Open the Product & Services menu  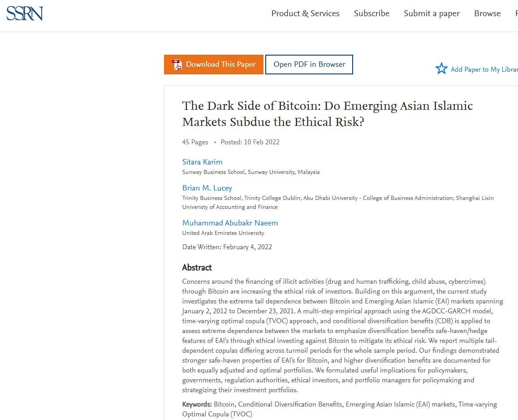[x=305, y=13]
